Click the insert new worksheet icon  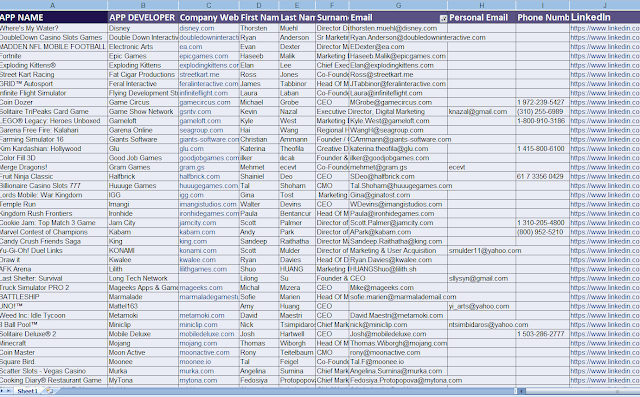point(49,391)
